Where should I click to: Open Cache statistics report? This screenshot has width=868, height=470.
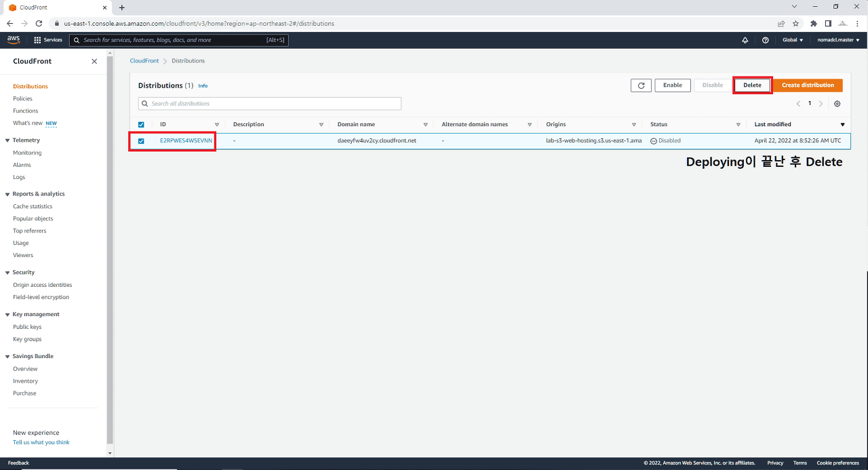coord(33,207)
